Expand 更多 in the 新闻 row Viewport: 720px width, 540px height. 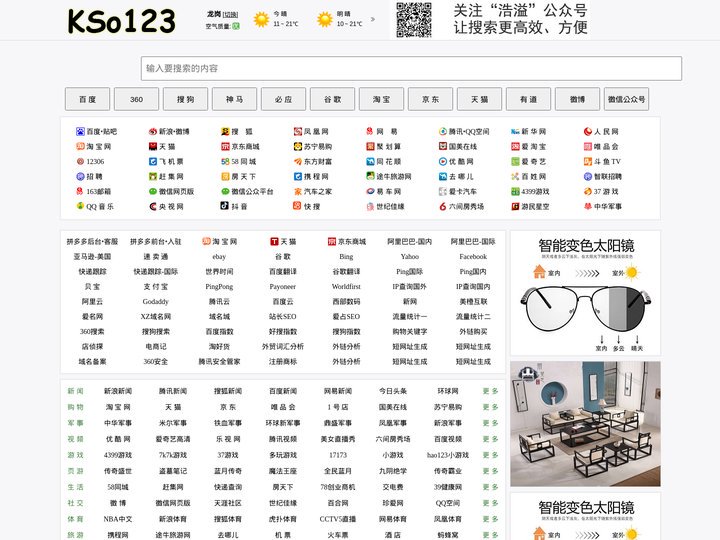click(x=490, y=391)
